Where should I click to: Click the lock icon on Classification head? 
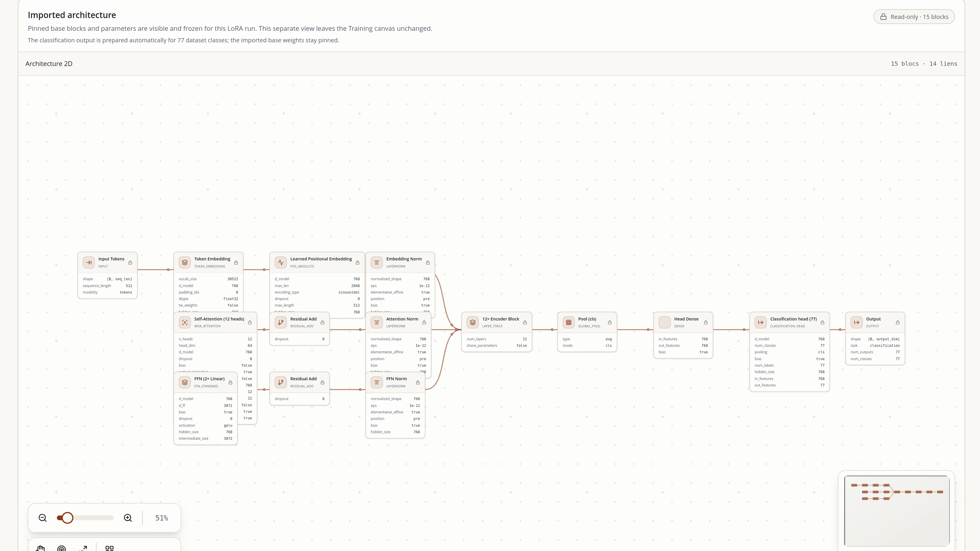(x=822, y=323)
